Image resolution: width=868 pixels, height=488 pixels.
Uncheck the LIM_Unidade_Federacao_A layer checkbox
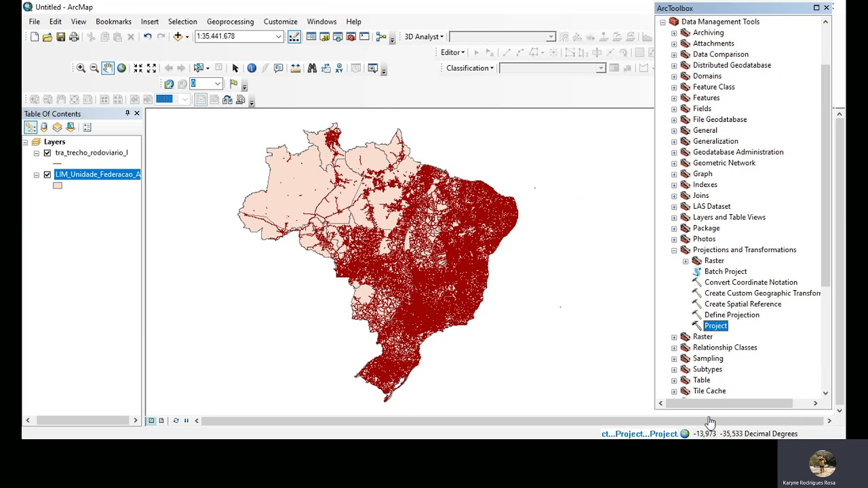[x=47, y=175]
